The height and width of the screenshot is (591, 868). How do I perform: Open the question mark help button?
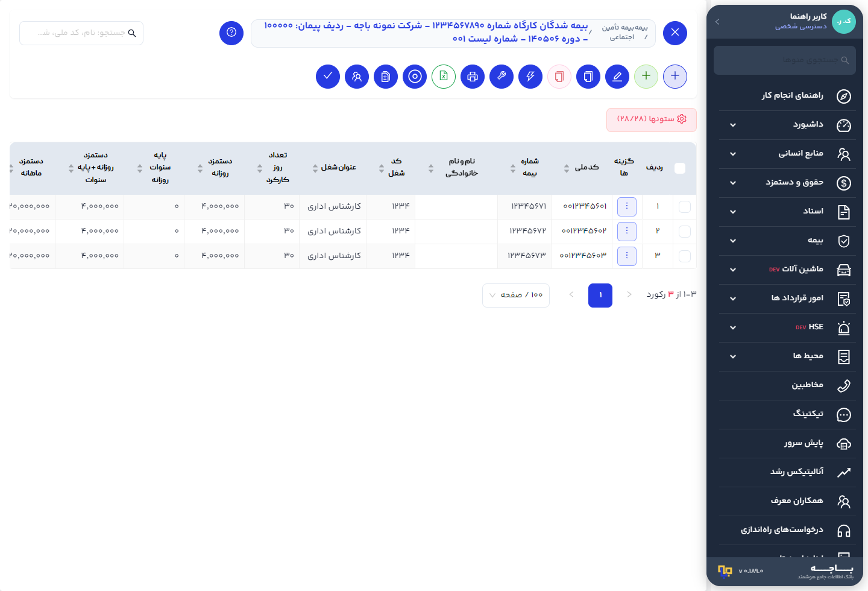coord(231,33)
